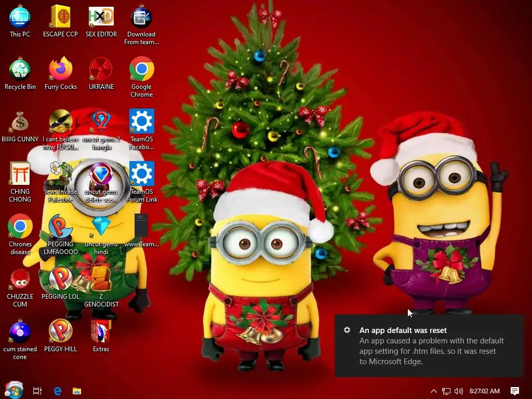
Task: Select the Firefox browser shortcut
Action: point(60,74)
